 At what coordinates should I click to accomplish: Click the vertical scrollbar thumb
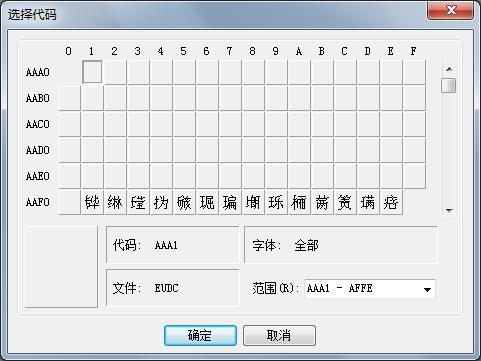click(449, 85)
